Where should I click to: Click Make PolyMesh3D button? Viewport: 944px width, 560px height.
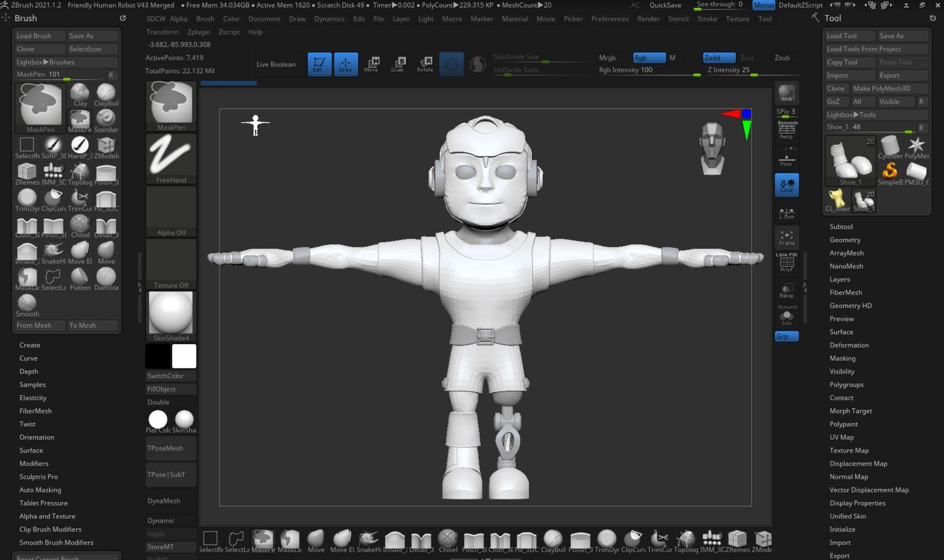click(x=890, y=88)
